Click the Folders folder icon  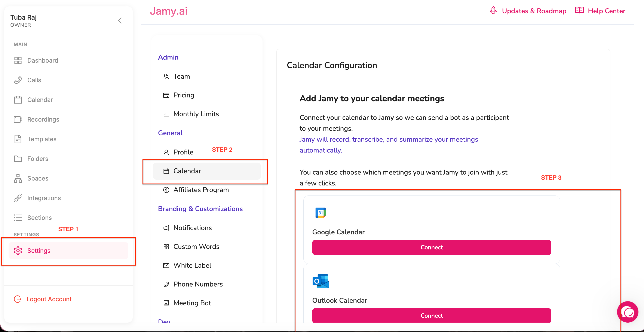point(18,159)
